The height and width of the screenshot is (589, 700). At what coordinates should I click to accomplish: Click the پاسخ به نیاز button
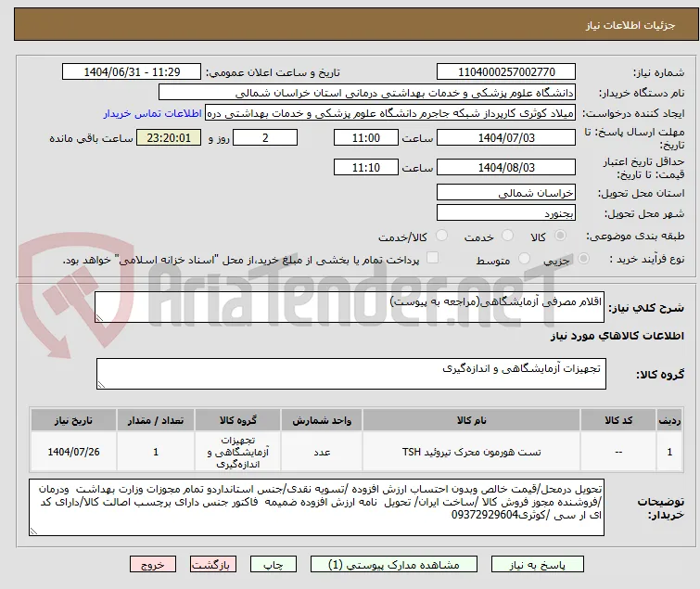(x=538, y=565)
